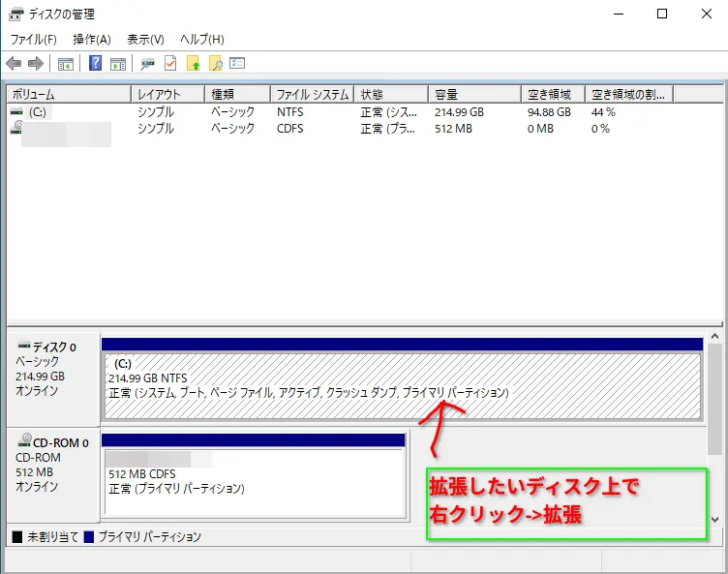Viewport: 728px width, 574px height.
Task: Click the checklist icon at the toolbar end
Action: click(x=237, y=64)
